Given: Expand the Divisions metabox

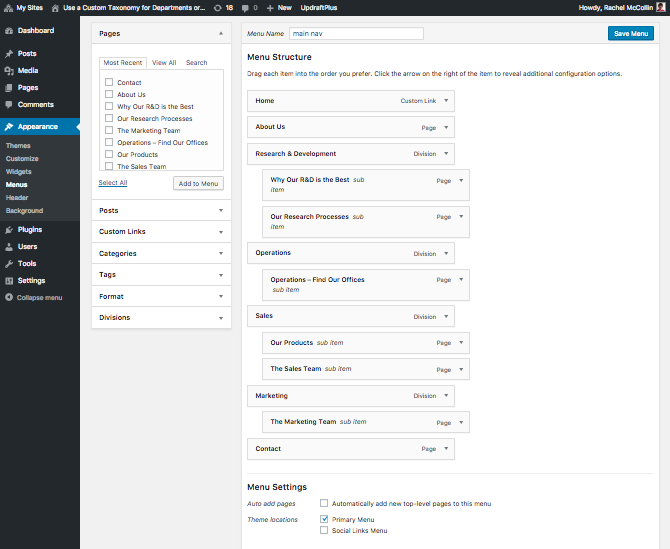Looking at the screenshot, I should pos(221,318).
